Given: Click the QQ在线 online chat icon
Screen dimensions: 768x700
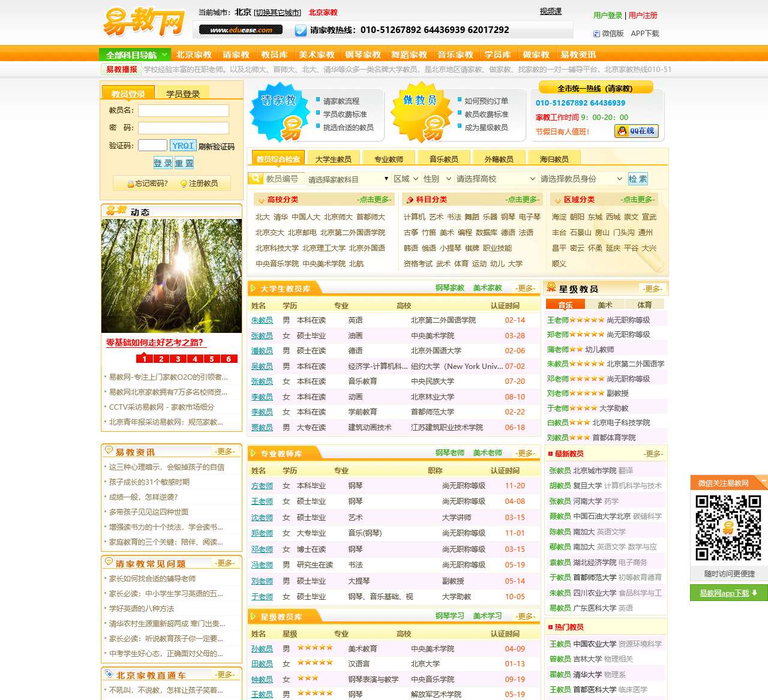Looking at the screenshot, I should pos(635,131).
